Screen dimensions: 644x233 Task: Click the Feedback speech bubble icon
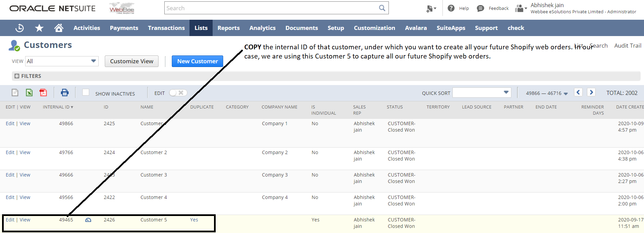coord(480,9)
